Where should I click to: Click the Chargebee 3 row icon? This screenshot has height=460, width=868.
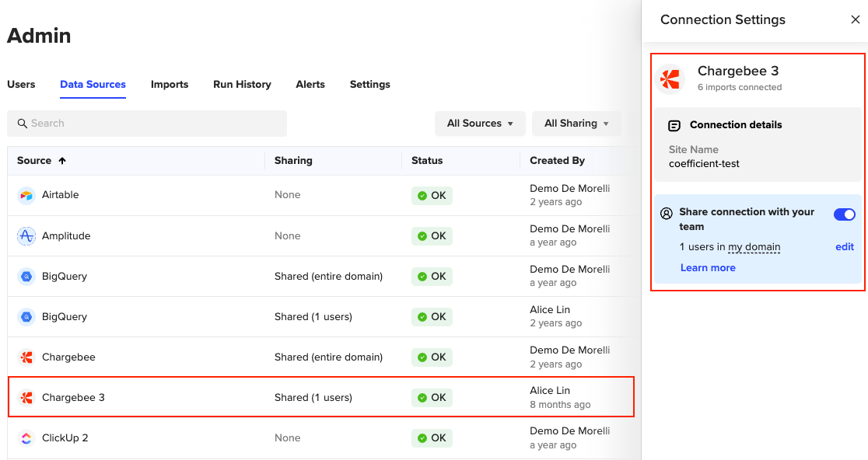coord(26,398)
